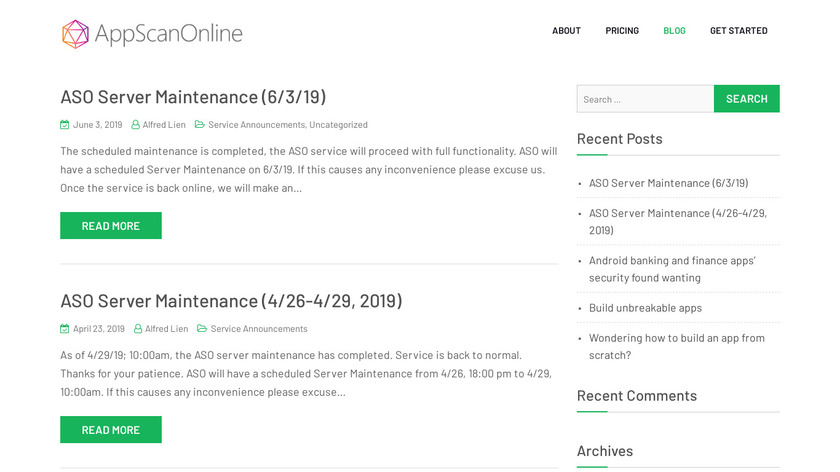Viewport: 840px width, 472px height.
Task: Open Get Started from top navigation
Action: [738, 31]
